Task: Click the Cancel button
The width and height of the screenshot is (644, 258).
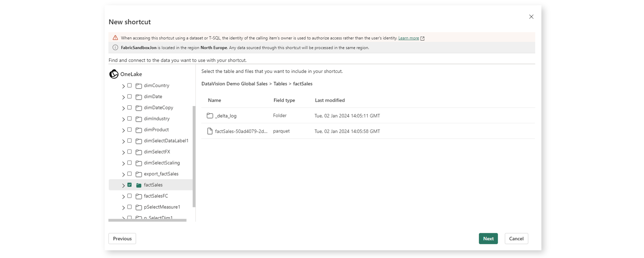Action: [516, 239]
